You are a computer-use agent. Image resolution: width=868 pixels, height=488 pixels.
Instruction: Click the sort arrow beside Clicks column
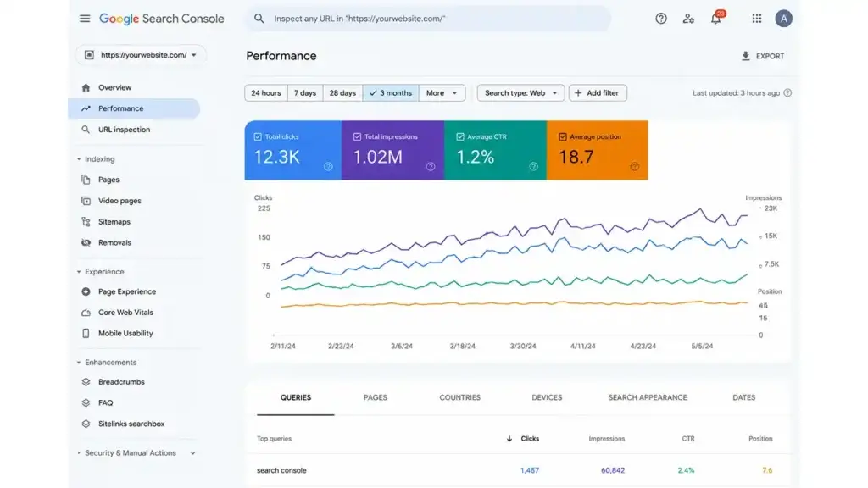click(509, 439)
